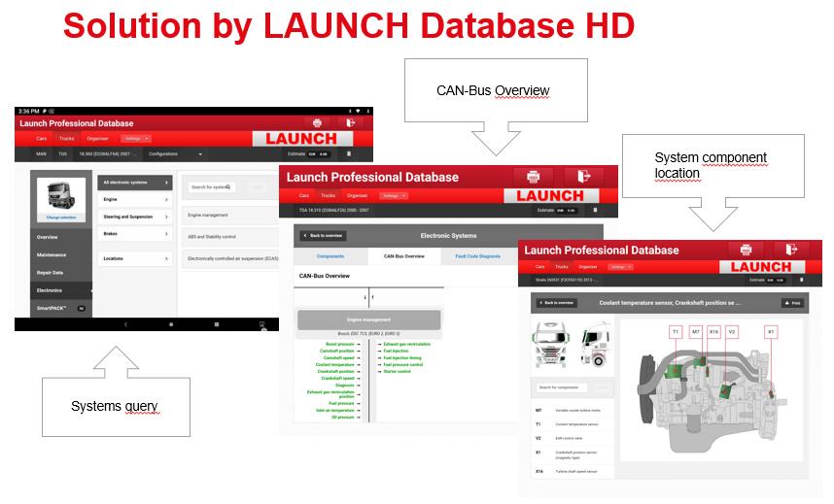Click clipboard icon next to Estimate in Systems query window

(x=349, y=153)
